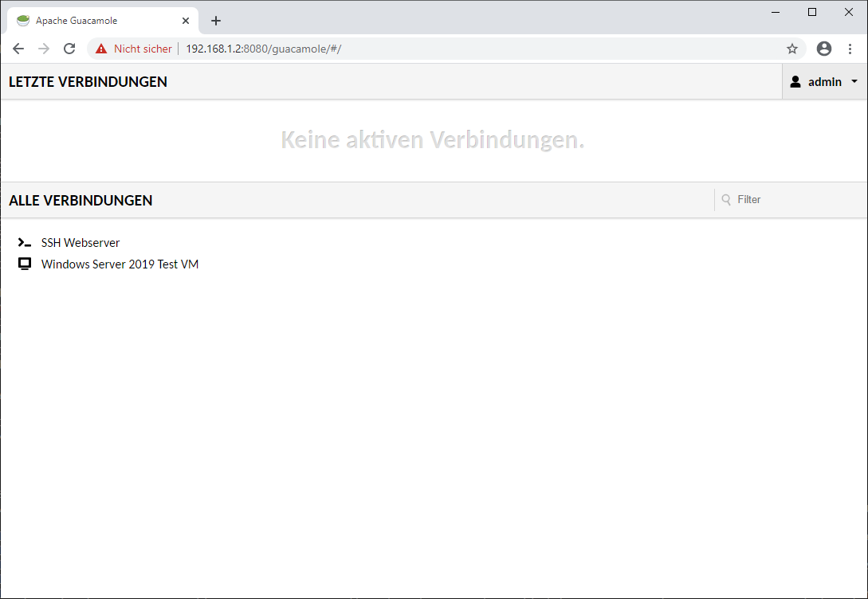Open the Windows Server 2019 Test VM connection

120,264
